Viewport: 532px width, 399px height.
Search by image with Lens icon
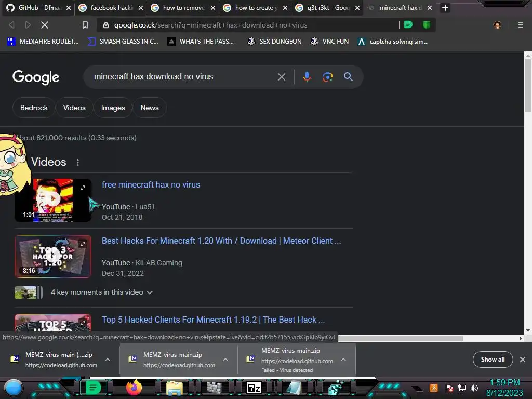point(327,77)
